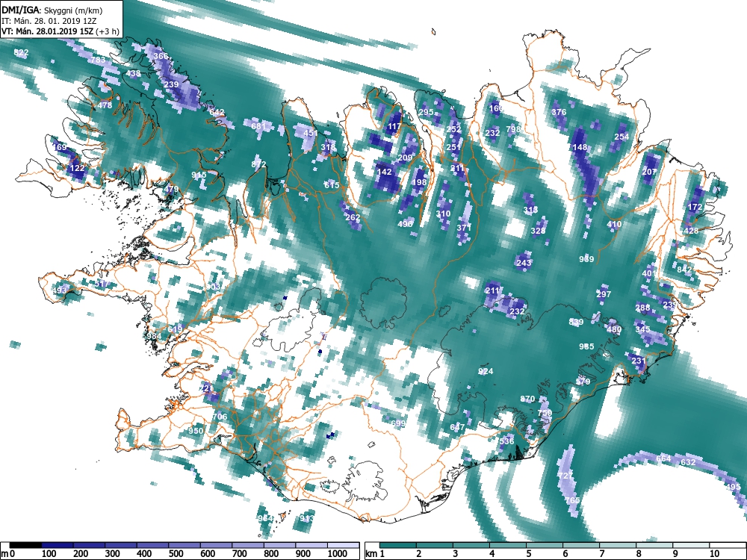This screenshot has height=560, width=747.
Task: Click the visibility value 428
Action: coord(691,231)
